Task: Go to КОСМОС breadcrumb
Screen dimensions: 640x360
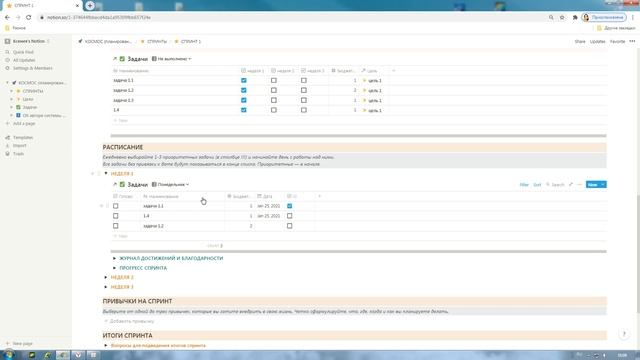Action: pyautogui.click(x=105, y=41)
